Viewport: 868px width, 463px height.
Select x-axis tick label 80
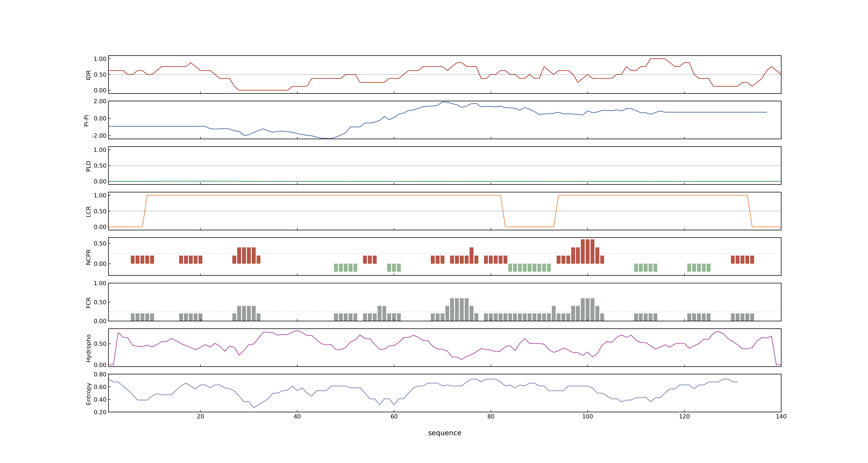(491, 416)
